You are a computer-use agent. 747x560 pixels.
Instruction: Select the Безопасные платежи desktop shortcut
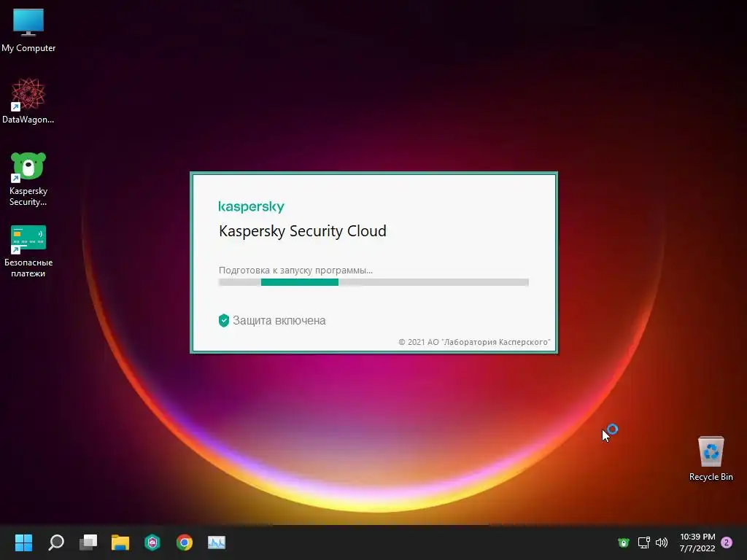(x=28, y=251)
